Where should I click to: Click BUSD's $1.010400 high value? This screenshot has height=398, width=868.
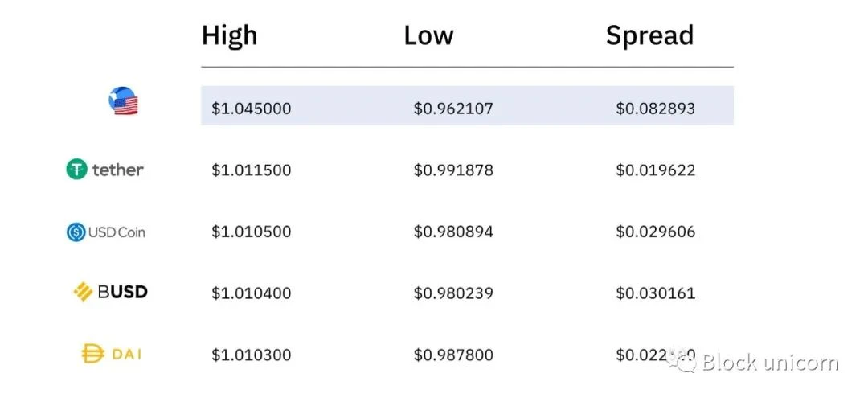pos(252,293)
